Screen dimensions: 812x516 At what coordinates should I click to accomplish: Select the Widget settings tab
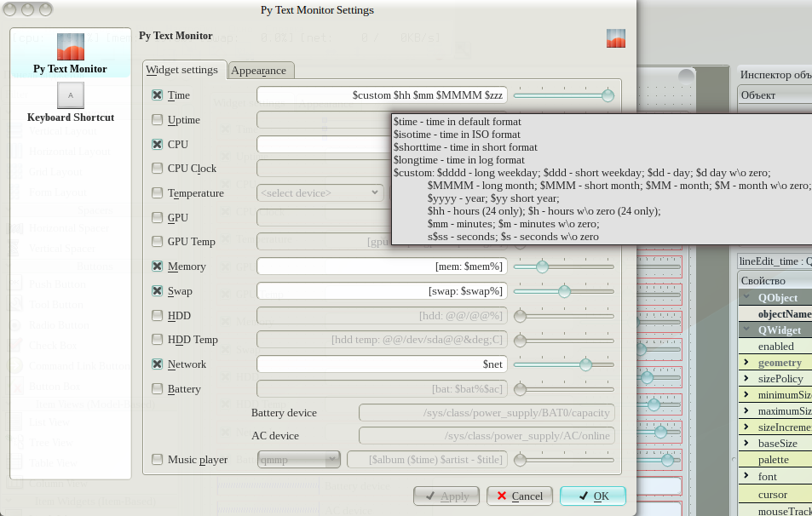pos(182,70)
